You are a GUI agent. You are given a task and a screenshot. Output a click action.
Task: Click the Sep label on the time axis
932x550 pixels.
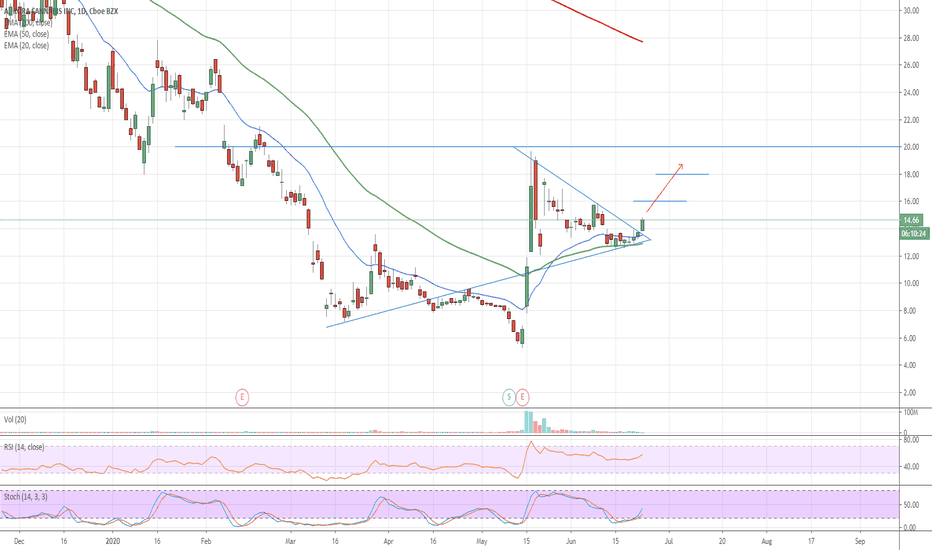pos(859,541)
